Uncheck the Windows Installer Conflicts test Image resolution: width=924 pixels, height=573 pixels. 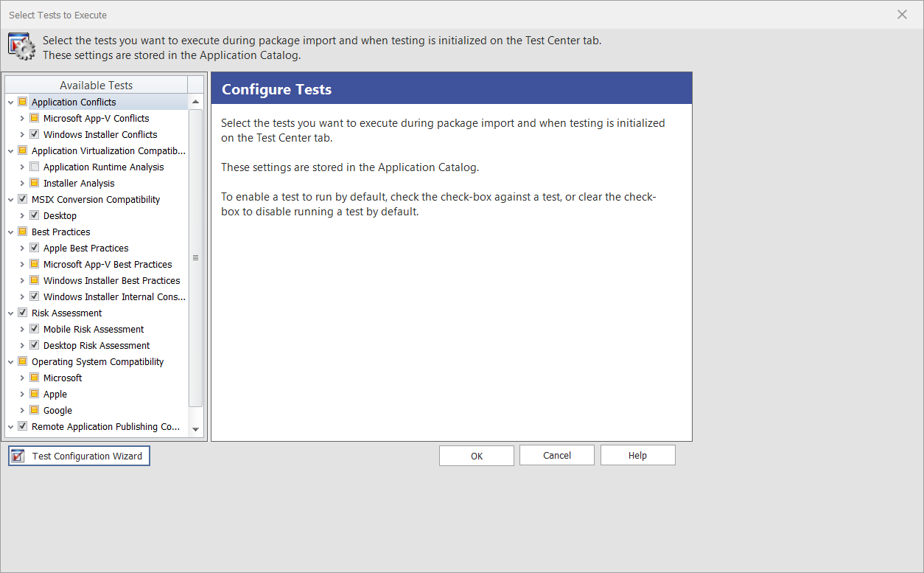click(35, 134)
